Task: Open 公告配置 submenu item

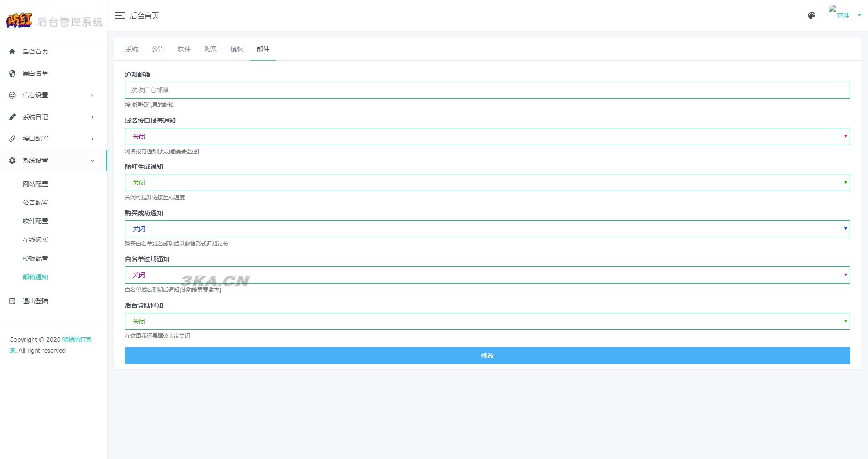Action: click(x=35, y=203)
